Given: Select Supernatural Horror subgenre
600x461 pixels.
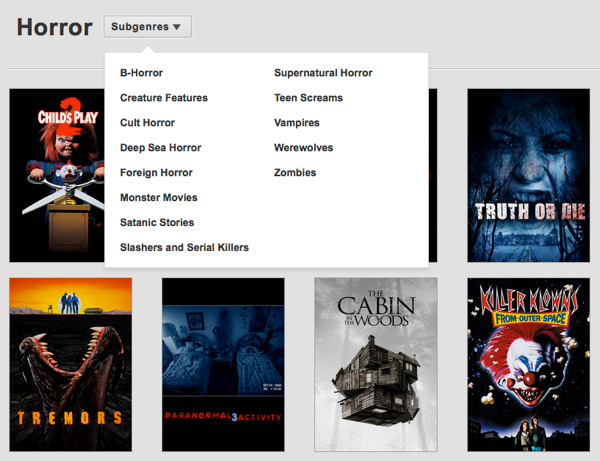Looking at the screenshot, I should pyautogui.click(x=323, y=73).
